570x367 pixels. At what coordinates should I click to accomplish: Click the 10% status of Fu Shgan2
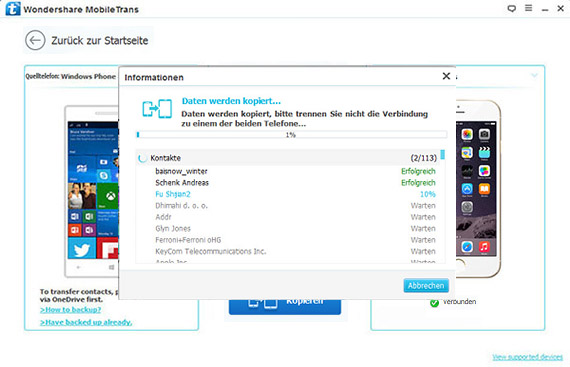click(x=428, y=194)
